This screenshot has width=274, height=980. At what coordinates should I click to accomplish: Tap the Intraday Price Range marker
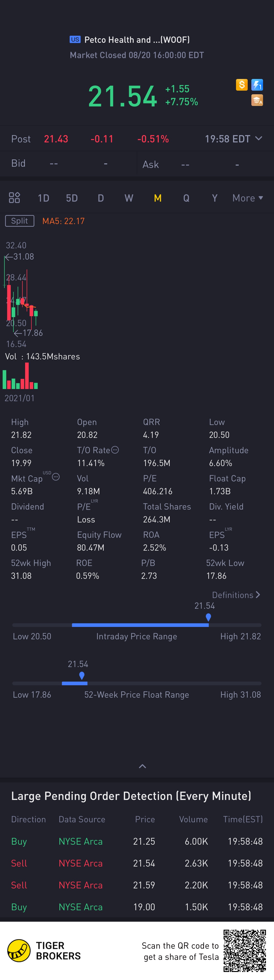coord(208,617)
